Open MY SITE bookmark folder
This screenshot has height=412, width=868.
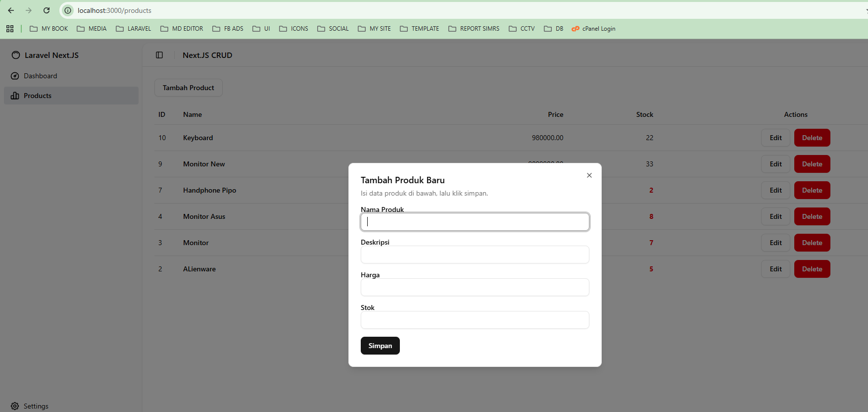(x=374, y=29)
